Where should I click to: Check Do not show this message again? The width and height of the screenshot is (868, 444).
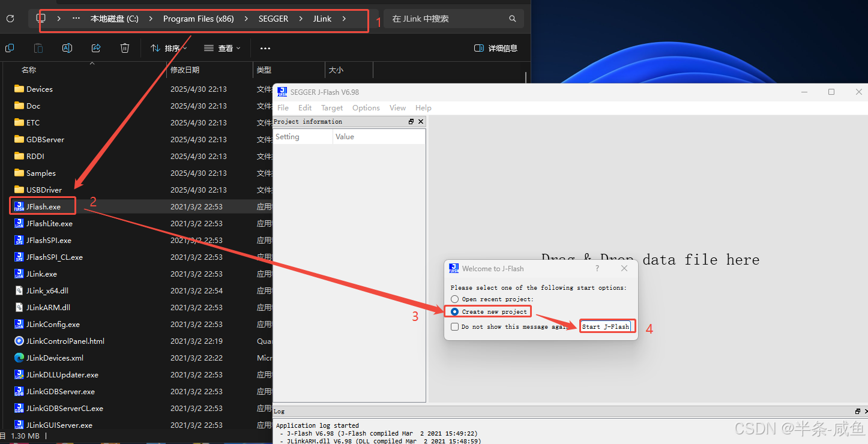[x=454, y=326]
